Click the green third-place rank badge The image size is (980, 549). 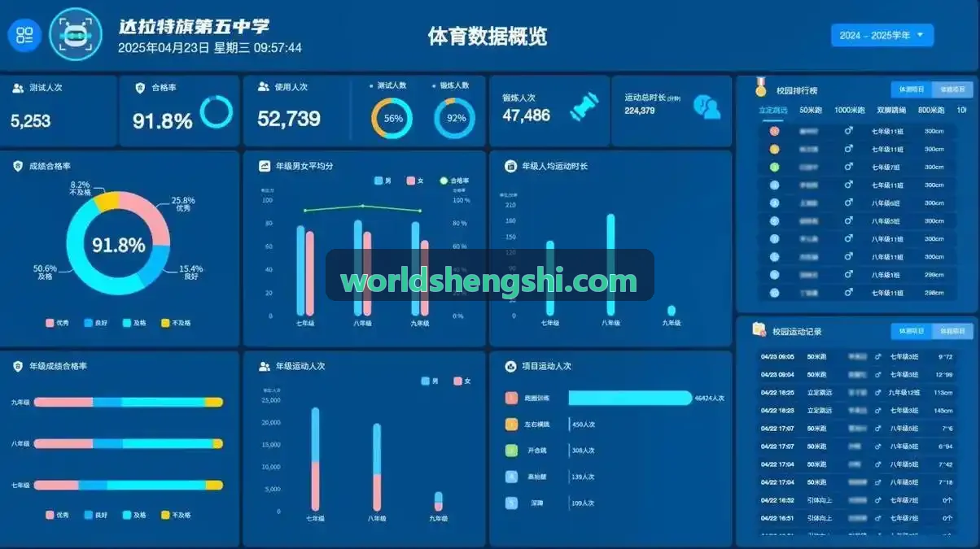point(774,167)
